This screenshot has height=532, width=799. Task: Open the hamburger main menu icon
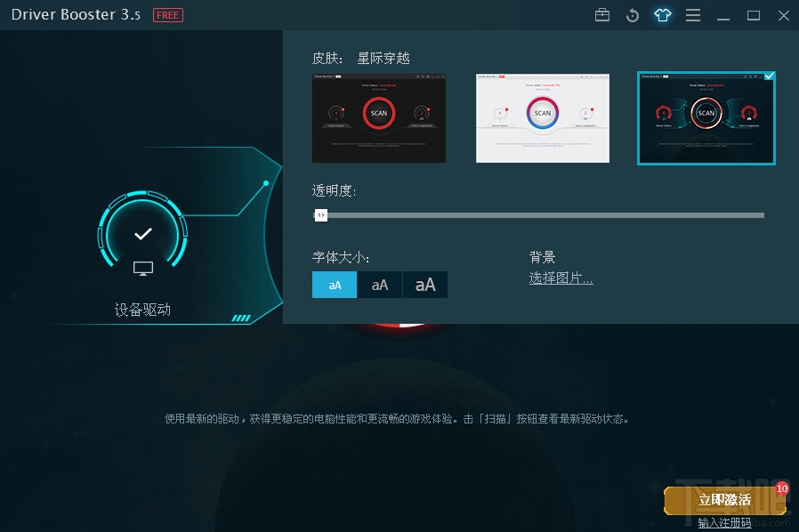point(692,14)
